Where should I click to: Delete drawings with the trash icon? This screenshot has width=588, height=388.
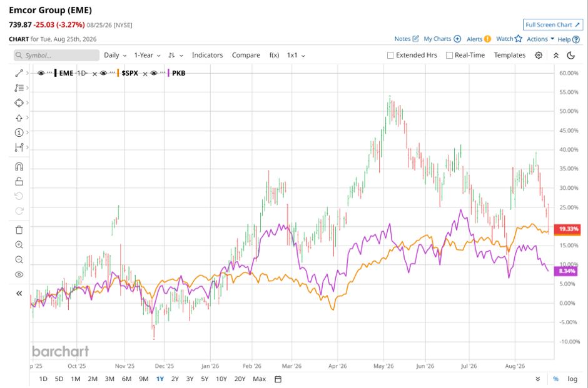19,229
